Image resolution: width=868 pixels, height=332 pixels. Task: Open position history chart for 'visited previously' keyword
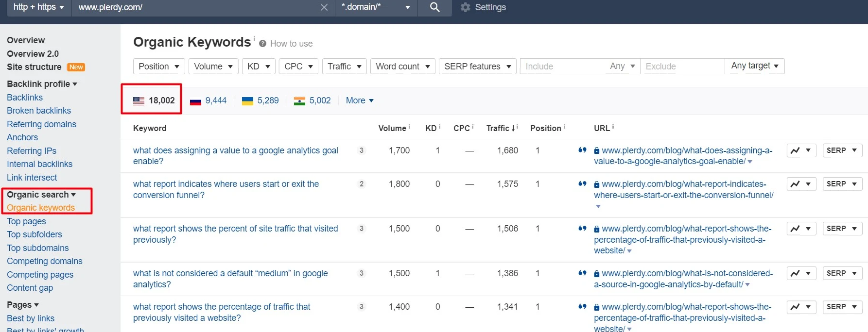click(801, 229)
